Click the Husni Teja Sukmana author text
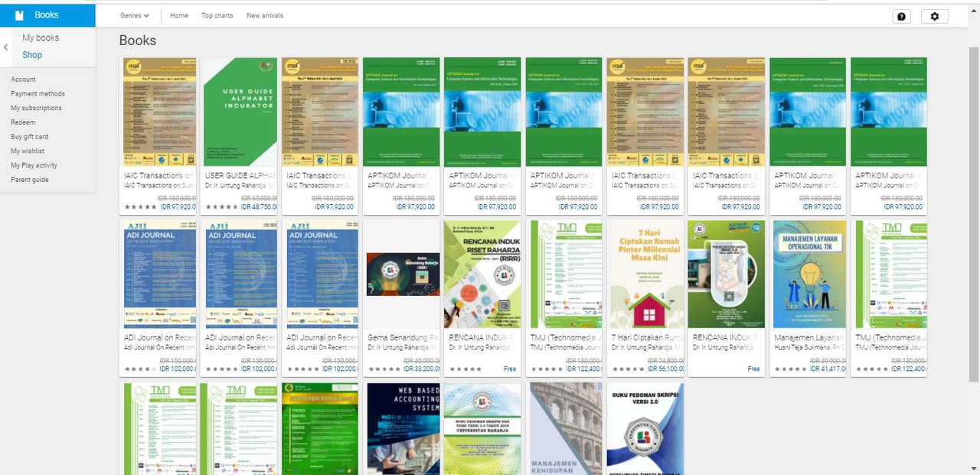Screen dimensions: 980x475 pyautogui.click(x=808, y=347)
